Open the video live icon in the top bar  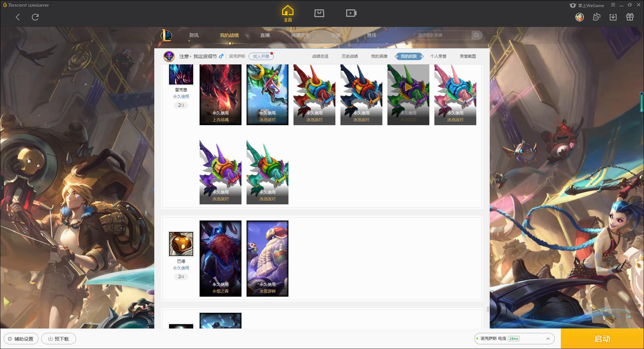(351, 13)
